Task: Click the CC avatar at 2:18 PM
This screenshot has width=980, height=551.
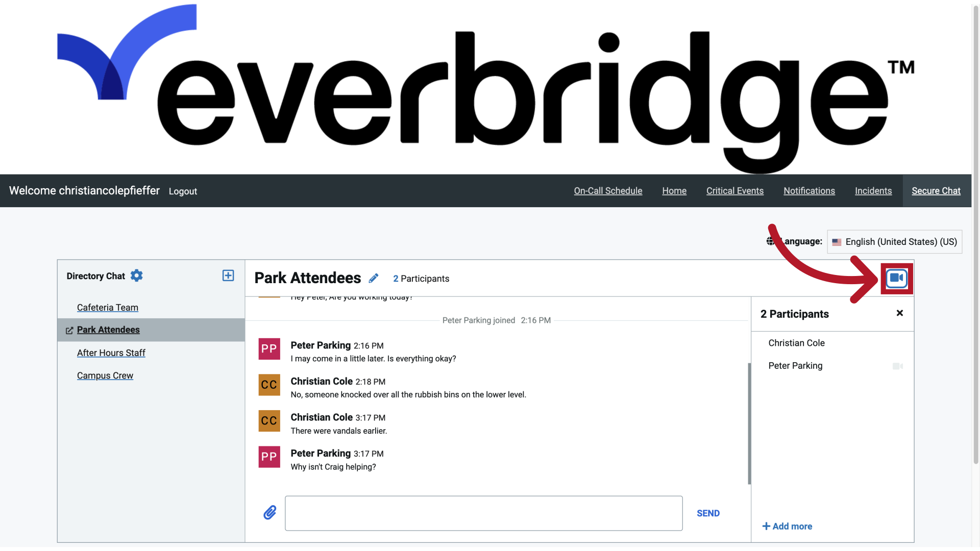Action: pyautogui.click(x=269, y=385)
